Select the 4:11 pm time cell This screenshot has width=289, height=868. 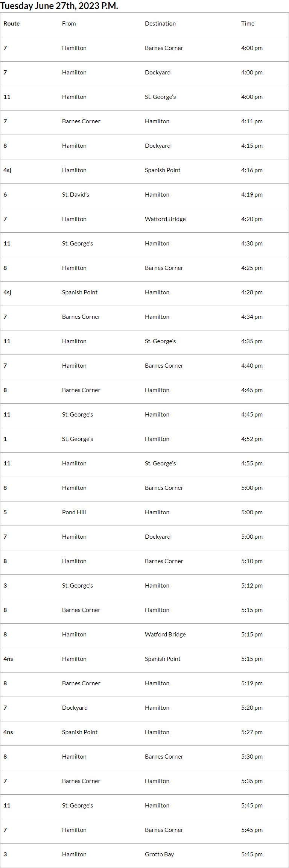[252, 121]
